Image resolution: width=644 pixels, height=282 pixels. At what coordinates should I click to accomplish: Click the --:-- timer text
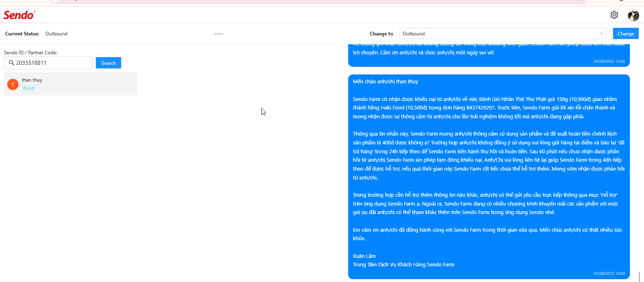(219, 34)
